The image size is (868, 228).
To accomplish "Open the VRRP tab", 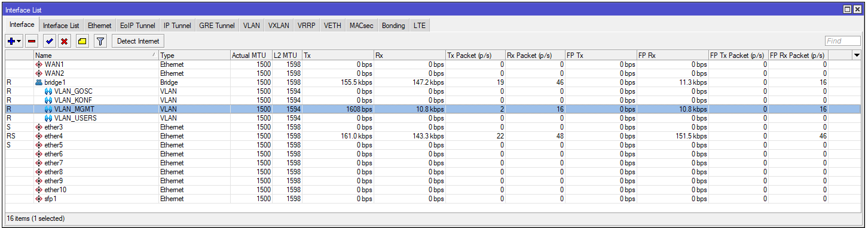I will [x=306, y=26].
